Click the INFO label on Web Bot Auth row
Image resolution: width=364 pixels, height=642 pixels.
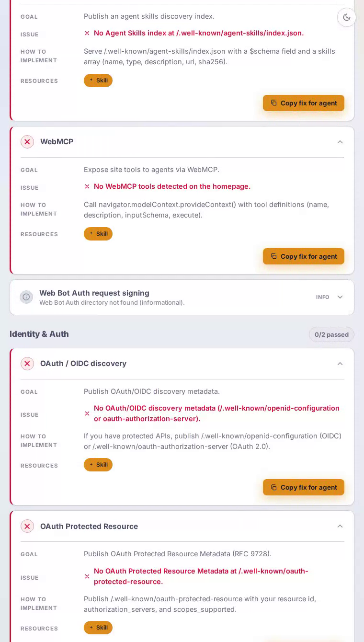click(323, 297)
